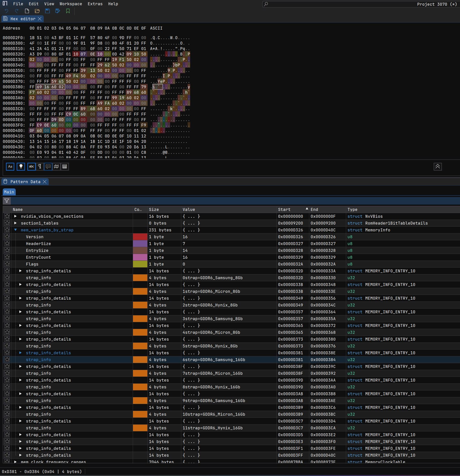
Task: Close the Hex editor tab
Action: pos(40,19)
